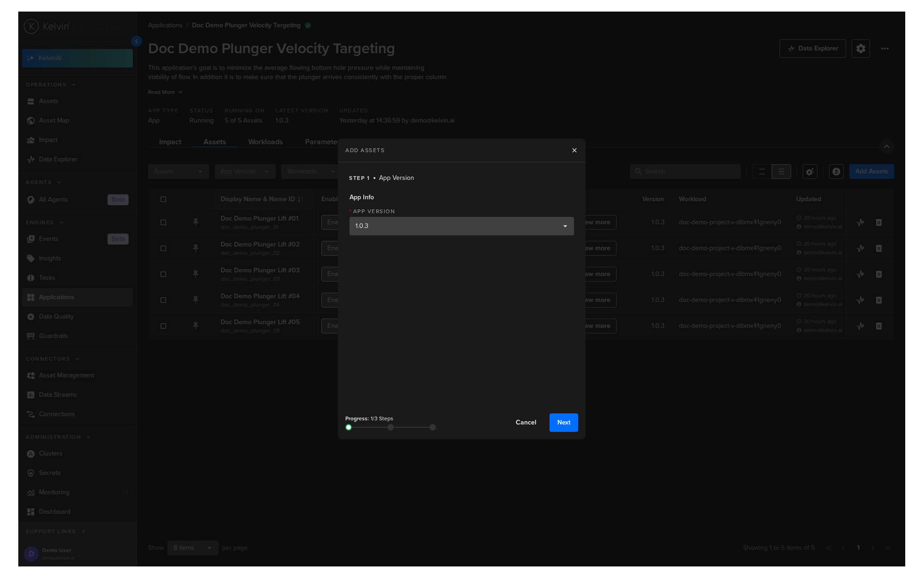Open the Insights tag icon
Image resolution: width=924 pixels, height=578 pixels.
click(x=31, y=258)
